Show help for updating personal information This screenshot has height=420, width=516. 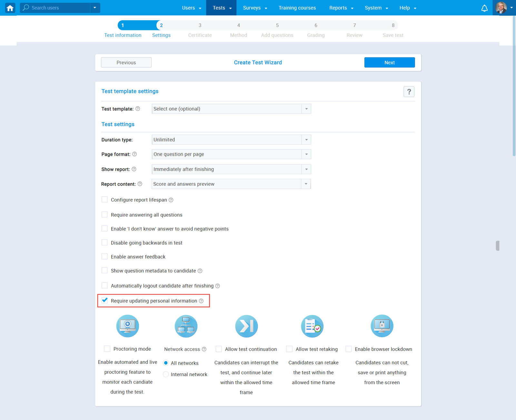point(201,301)
